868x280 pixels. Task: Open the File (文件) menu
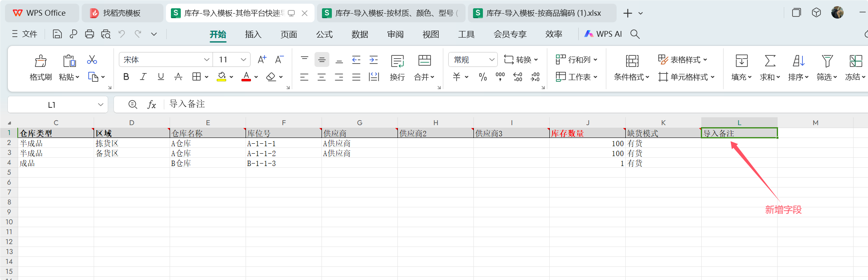[25, 34]
